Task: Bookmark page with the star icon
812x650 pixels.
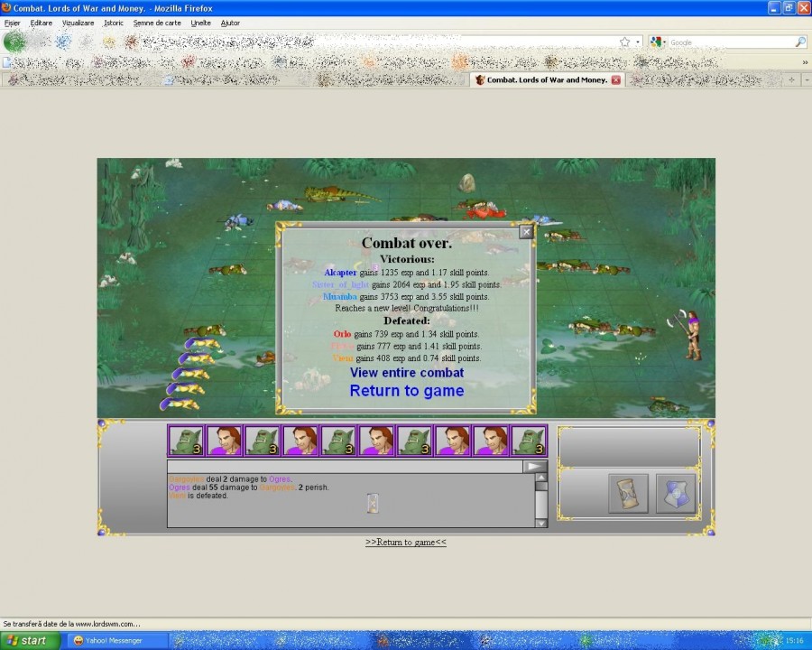Action: pyautogui.click(x=624, y=42)
